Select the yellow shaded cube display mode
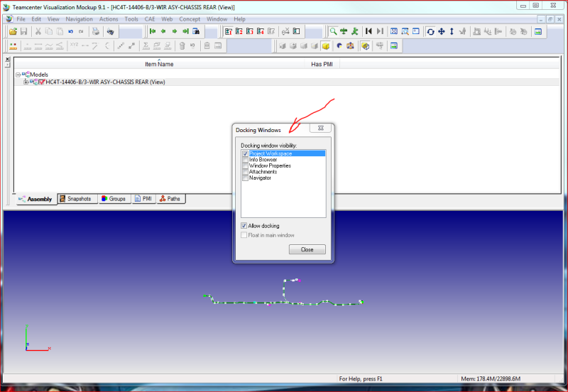 coord(326,46)
